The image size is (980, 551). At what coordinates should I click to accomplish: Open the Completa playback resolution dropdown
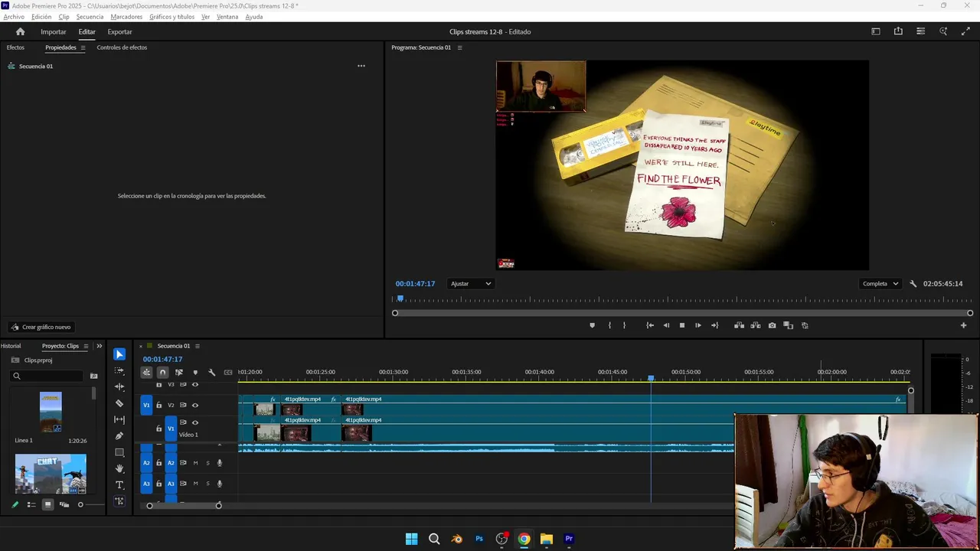point(880,284)
